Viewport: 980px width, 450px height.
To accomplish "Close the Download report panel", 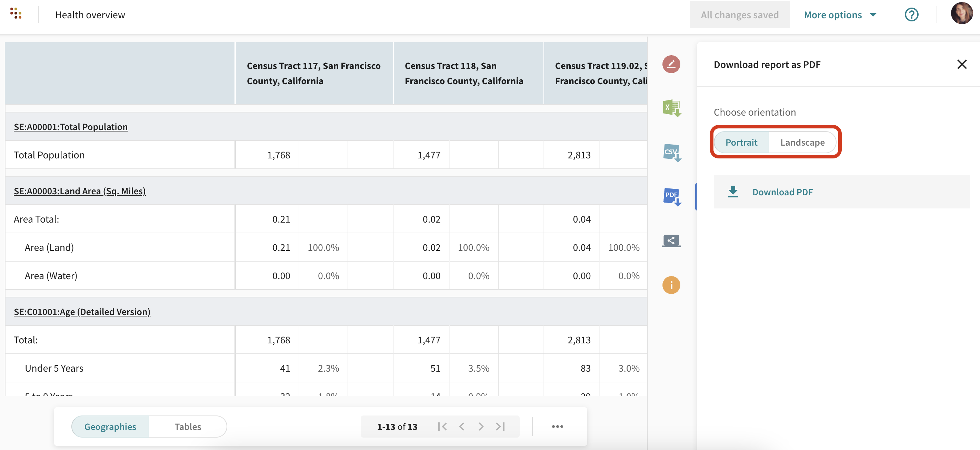I will tap(961, 64).
